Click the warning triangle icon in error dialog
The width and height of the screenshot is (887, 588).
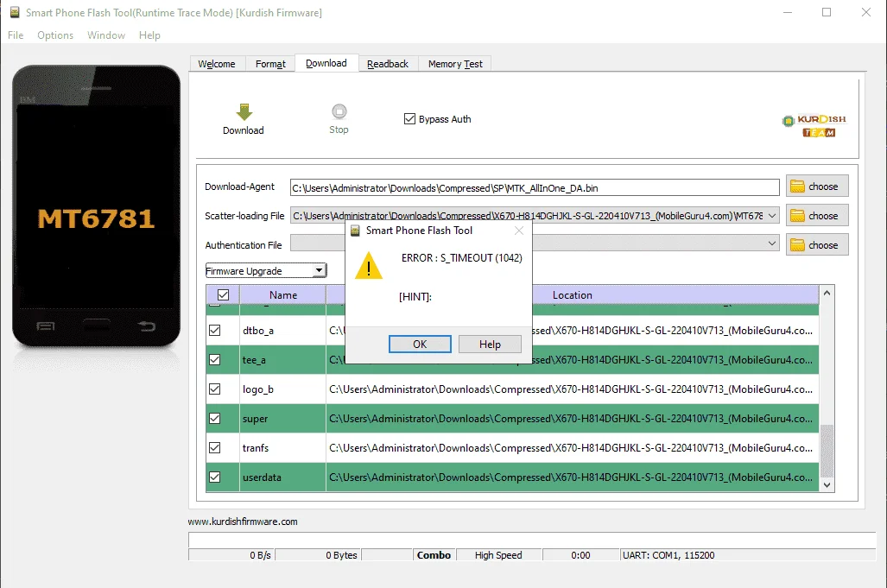click(369, 265)
